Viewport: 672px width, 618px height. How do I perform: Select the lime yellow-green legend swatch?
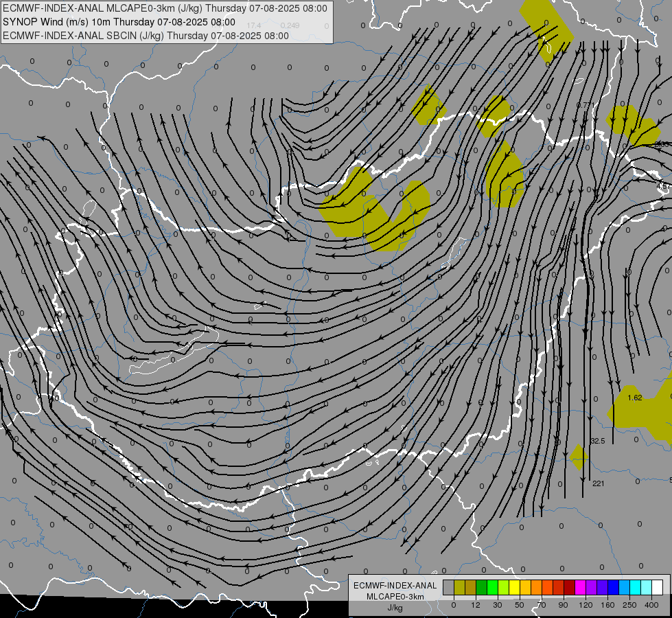click(504, 588)
